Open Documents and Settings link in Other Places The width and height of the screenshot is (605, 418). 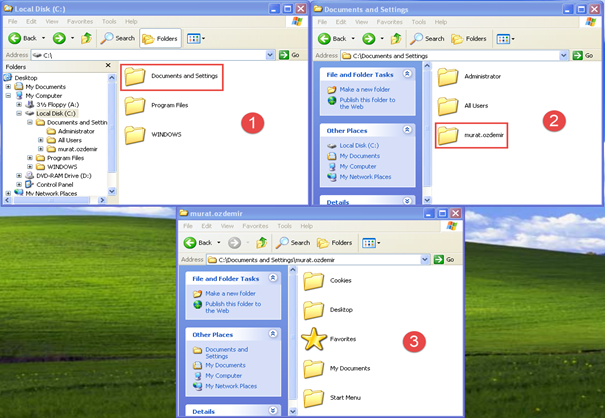click(x=226, y=353)
